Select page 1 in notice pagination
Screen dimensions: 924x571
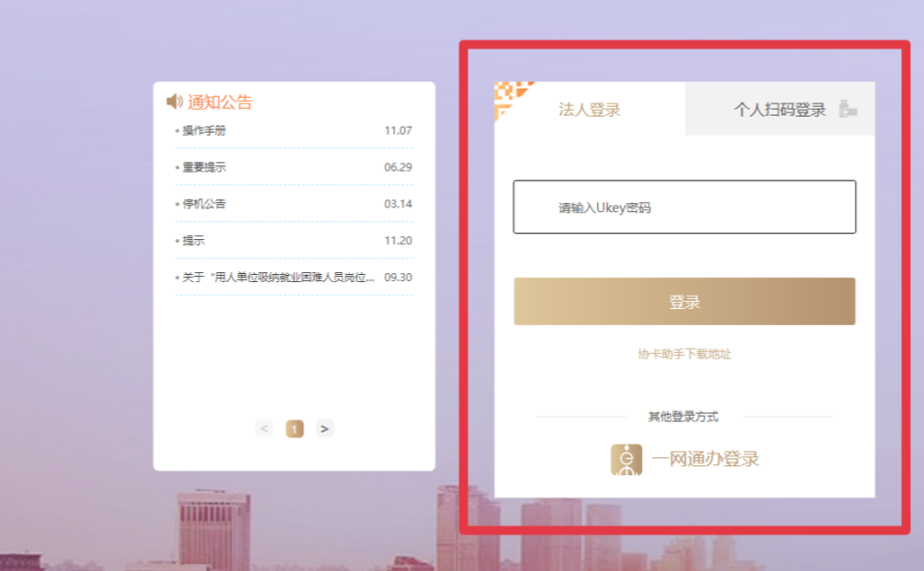coord(294,428)
